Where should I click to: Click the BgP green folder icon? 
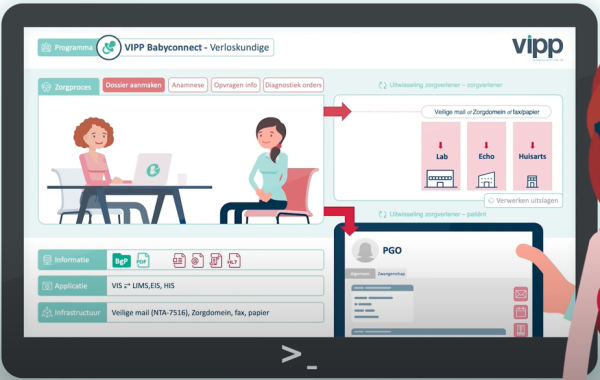click(121, 261)
